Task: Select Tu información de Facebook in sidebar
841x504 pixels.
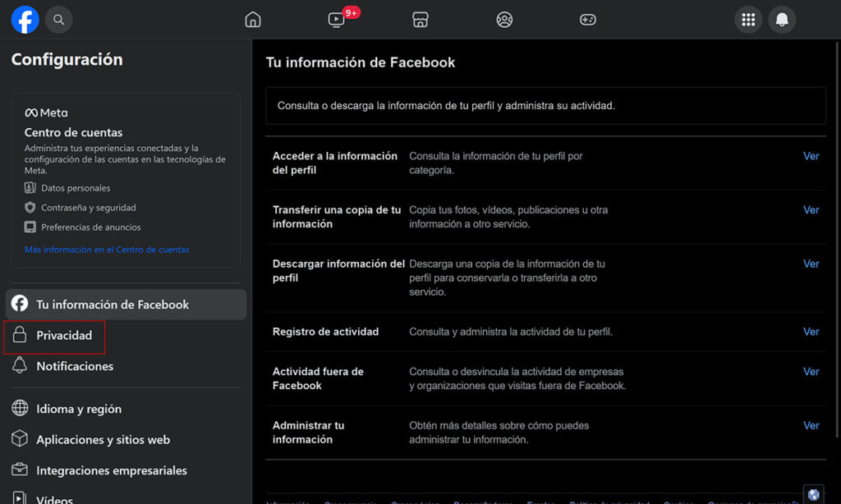Action: pos(126,304)
